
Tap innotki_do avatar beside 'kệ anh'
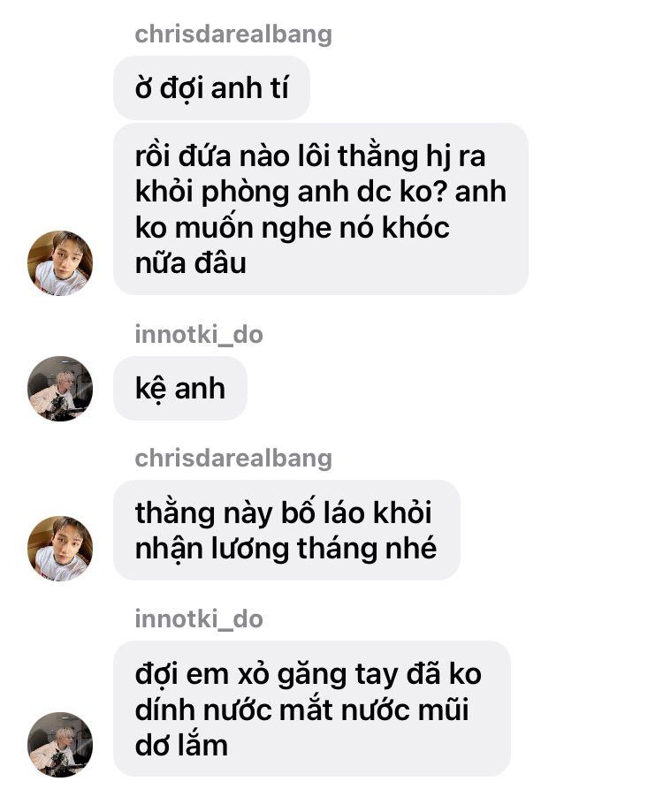click(x=60, y=389)
